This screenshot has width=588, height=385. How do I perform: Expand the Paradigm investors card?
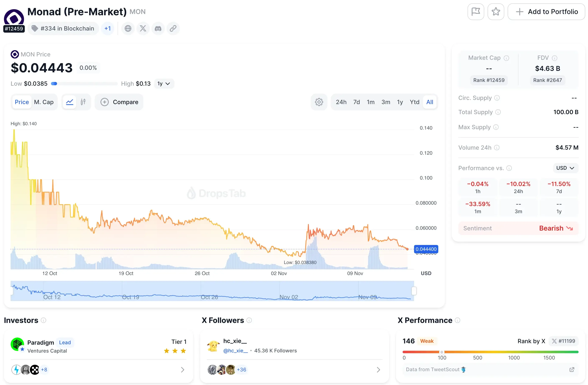pyautogui.click(x=182, y=369)
